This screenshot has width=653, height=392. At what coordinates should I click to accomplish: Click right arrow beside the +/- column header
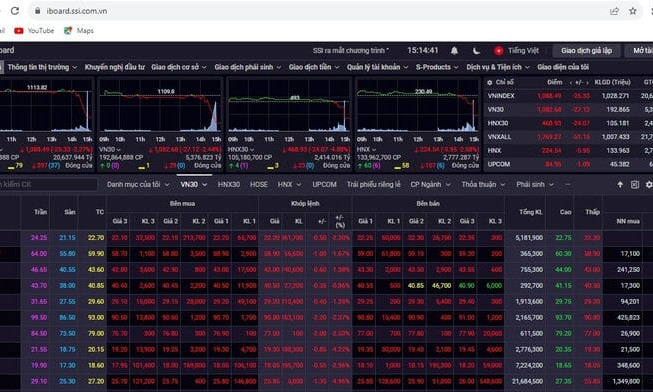(587, 82)
